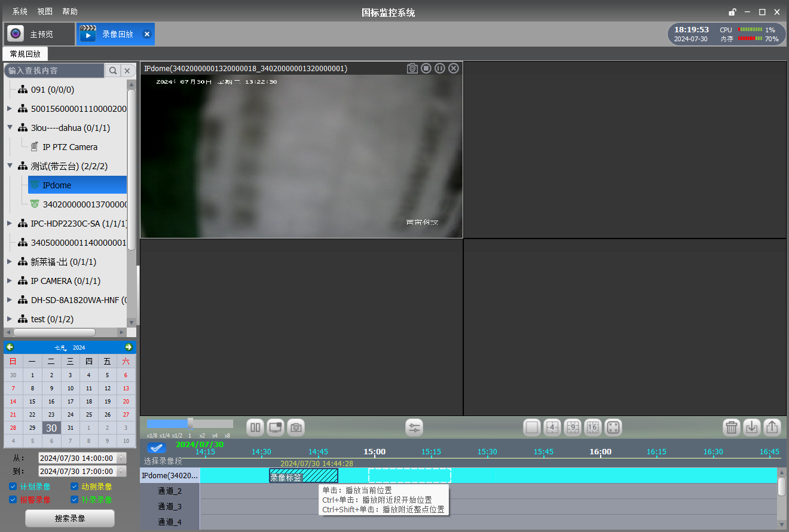Select the 091 (0/0/0) tree node

click(x=53, y=90)
